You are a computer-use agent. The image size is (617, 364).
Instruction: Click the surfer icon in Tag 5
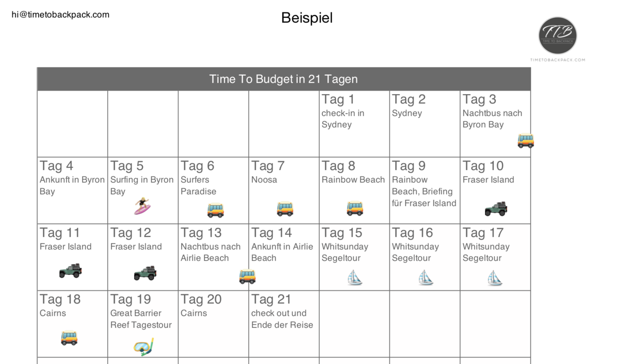click(x=142, y=206)
